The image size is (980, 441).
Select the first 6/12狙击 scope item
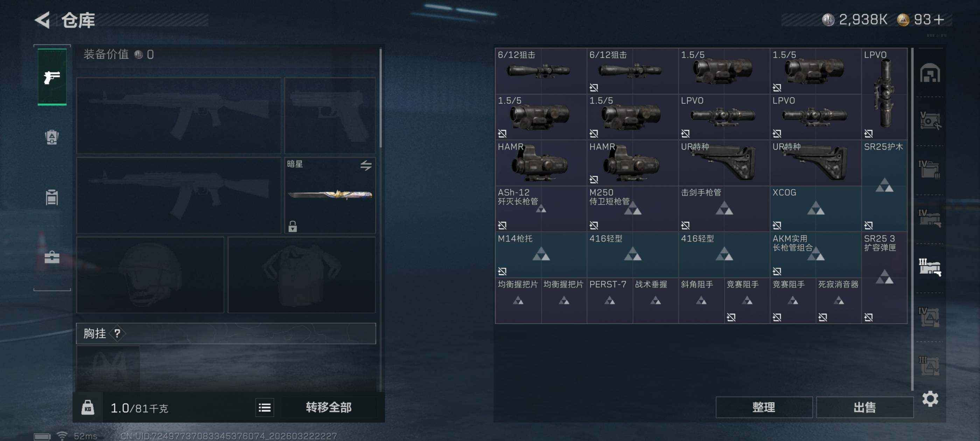[541, 71]
